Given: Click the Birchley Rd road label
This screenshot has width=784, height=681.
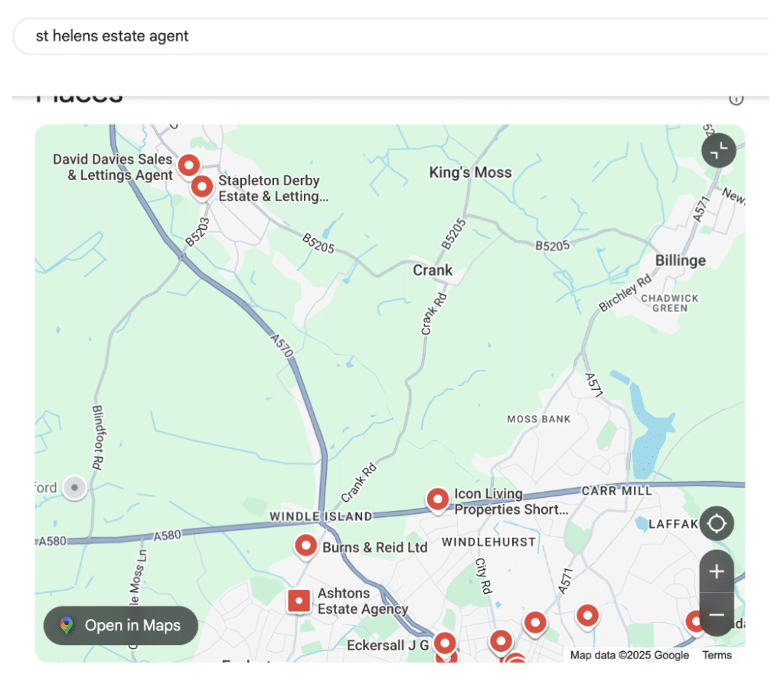Looking at the screenshot, I should coord(625,293).
